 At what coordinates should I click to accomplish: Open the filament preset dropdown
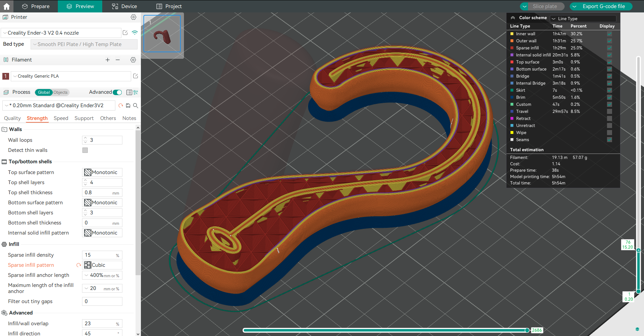coord(71,76)
